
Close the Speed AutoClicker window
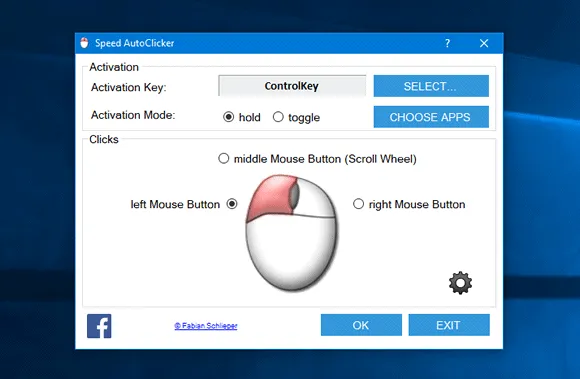[484, 43]
